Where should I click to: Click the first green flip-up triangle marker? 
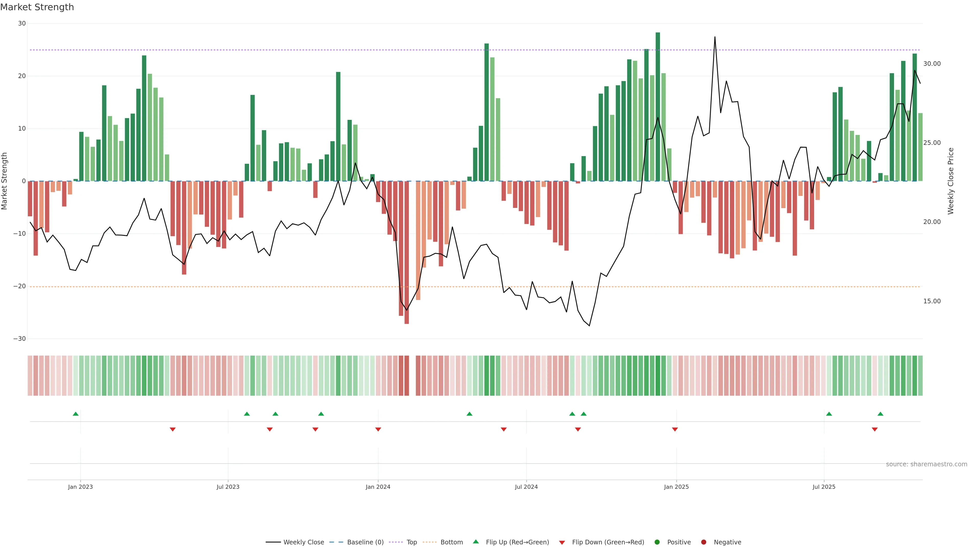(x=76, y=414)
